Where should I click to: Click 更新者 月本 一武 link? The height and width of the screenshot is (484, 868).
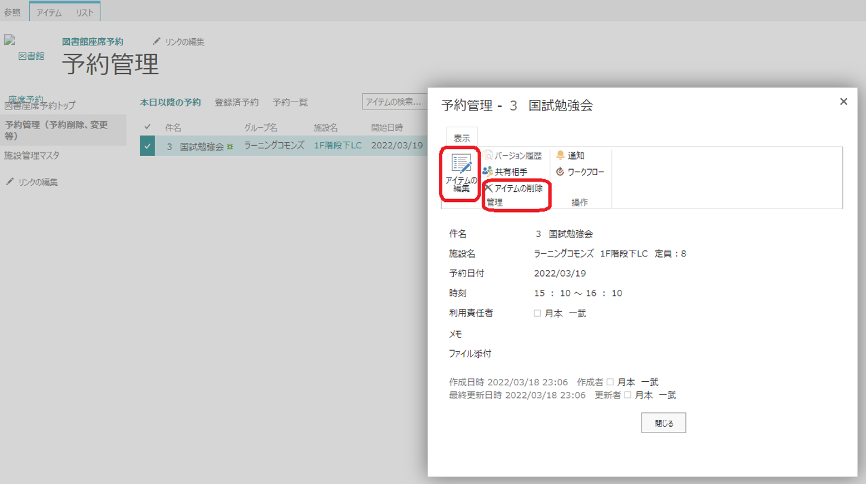(x=655, y=395)
